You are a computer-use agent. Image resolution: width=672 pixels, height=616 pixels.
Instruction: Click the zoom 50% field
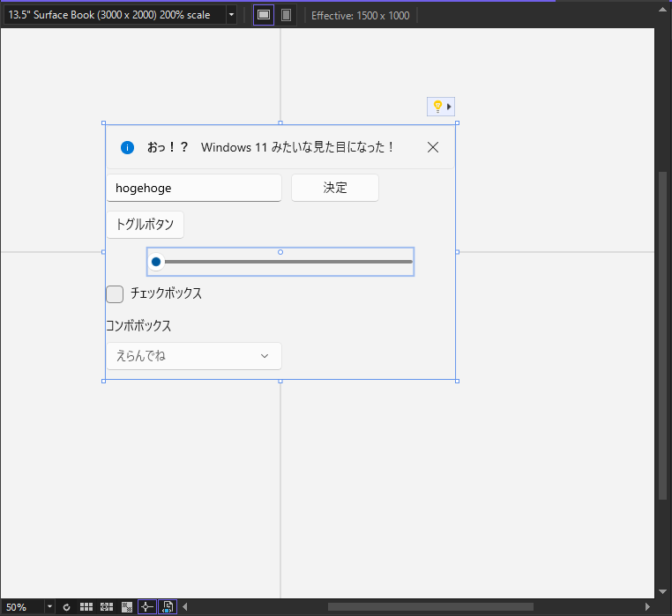[x=23, y=607]
